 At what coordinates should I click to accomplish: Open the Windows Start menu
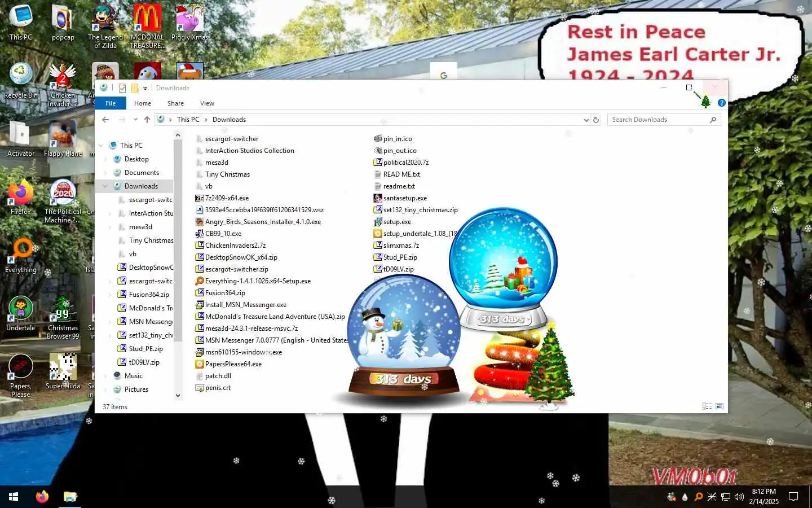click(x=14, y=497)
